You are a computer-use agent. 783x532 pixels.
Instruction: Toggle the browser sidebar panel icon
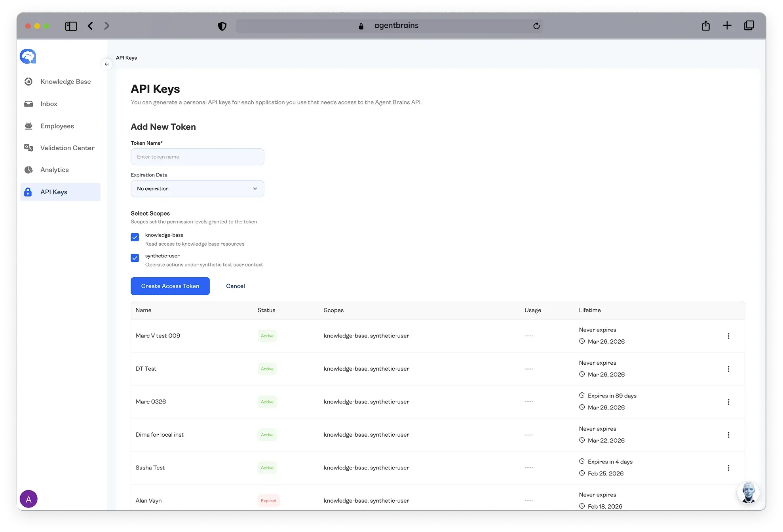71,26
